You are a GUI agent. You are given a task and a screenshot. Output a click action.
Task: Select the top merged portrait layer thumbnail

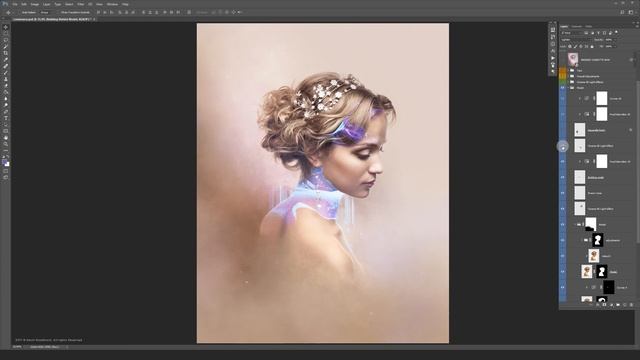[573, 60]
